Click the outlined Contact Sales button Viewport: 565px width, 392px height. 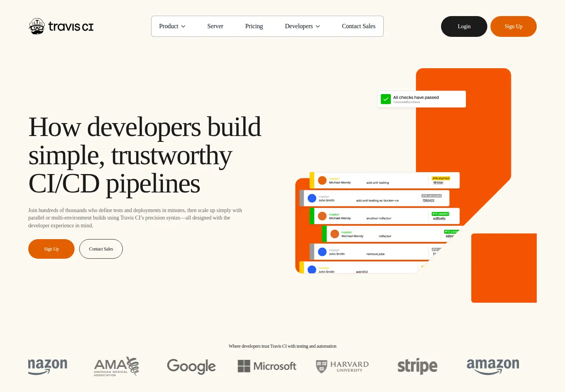click(101, 249)
